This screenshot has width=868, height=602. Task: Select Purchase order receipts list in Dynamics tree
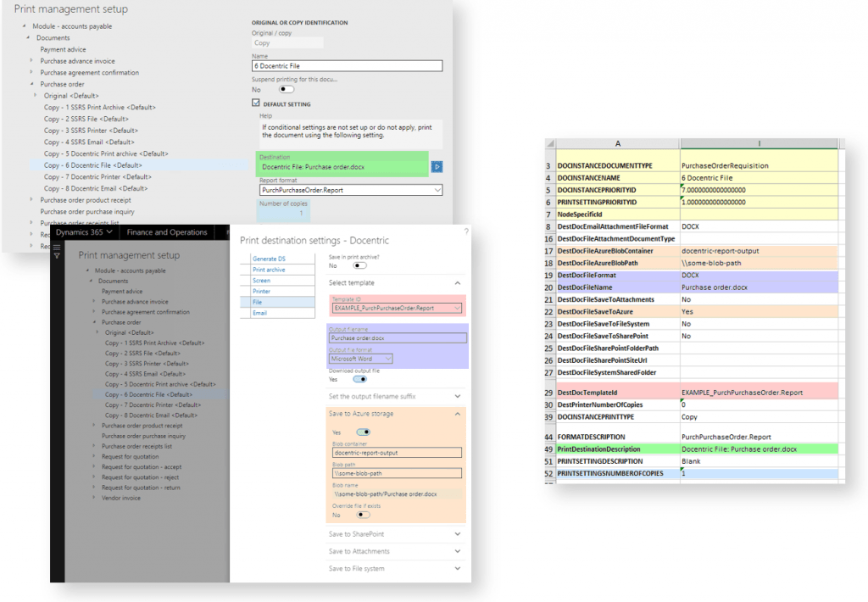136,446
